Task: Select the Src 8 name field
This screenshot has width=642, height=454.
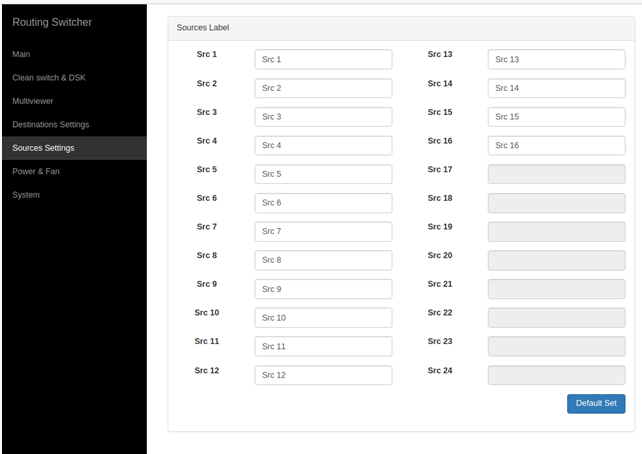Action: 323,260
